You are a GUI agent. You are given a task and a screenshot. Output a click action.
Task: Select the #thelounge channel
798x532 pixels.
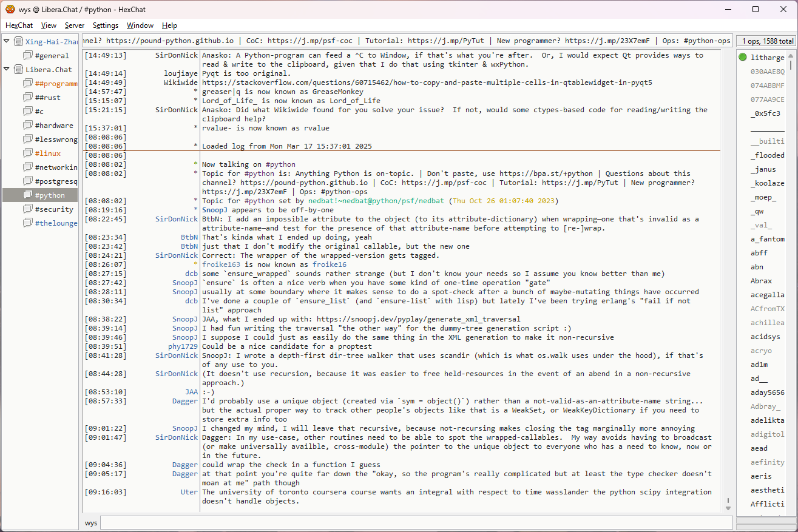tap(56, 223)
